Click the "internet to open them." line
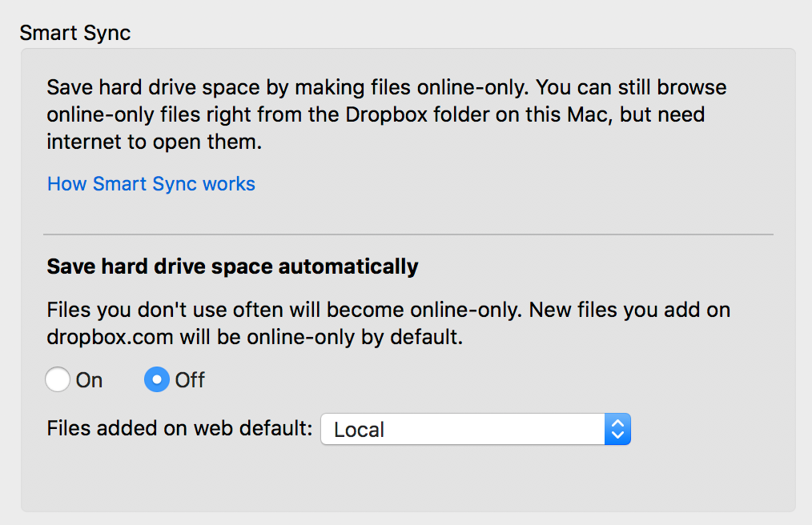This screenshot has width=812, height=525. coord(155,142)
